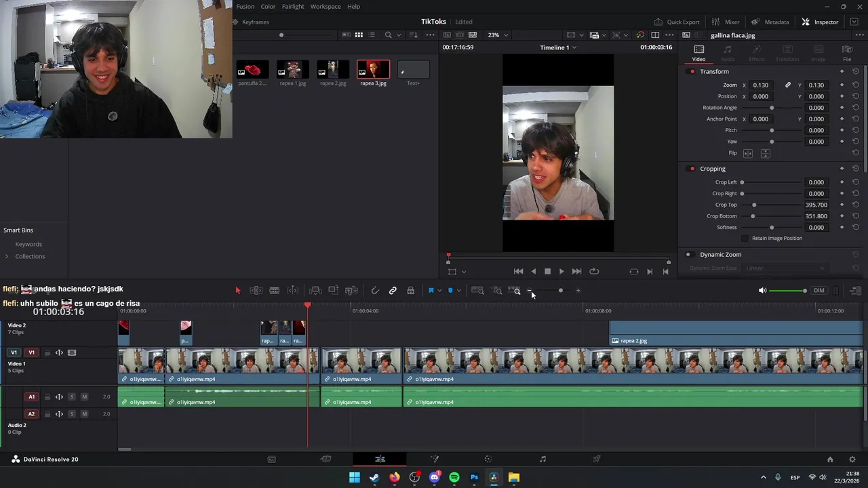
Task: Adjust the Crop Top slider
Action: point(754,205)
